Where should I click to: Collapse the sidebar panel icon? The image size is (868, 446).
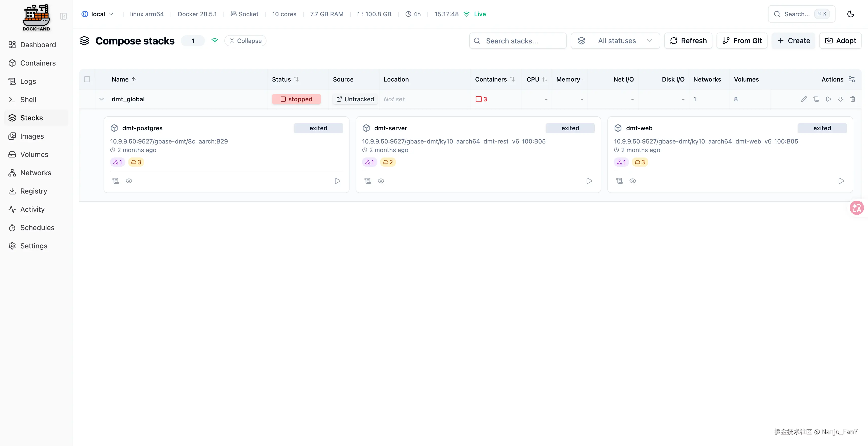(63, 16)
